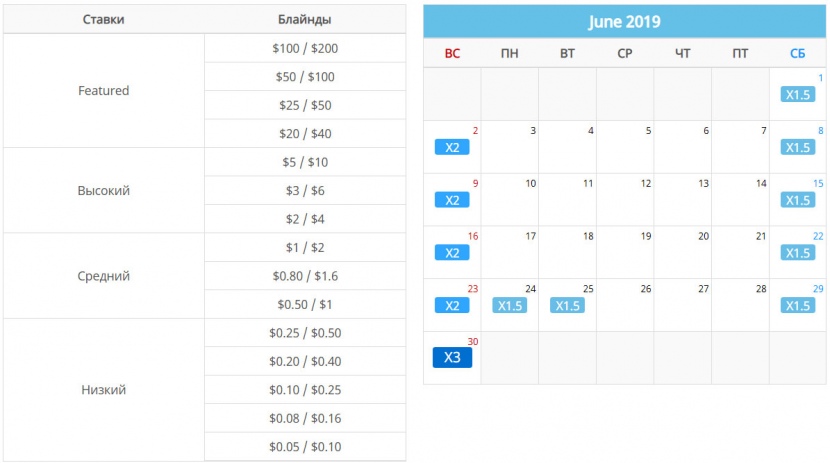Click the $100 / $200 blinds row
The image size is (830, 463).
tap(305, 48)
